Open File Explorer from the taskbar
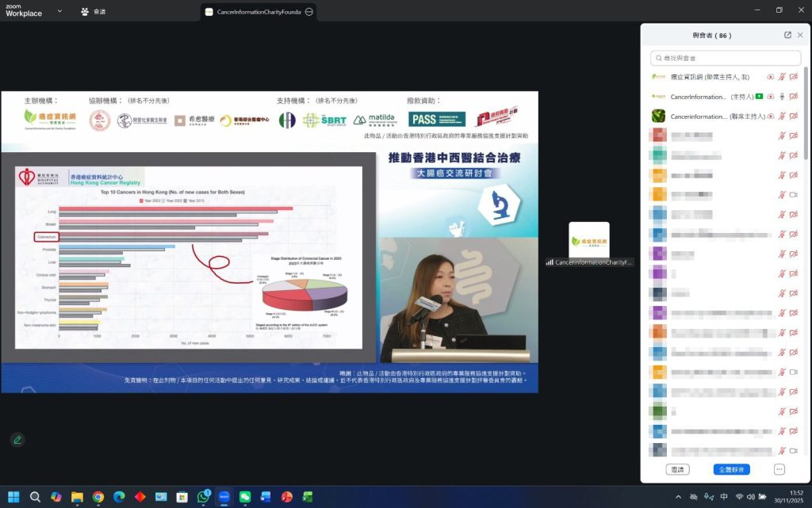 coord(77,497)
